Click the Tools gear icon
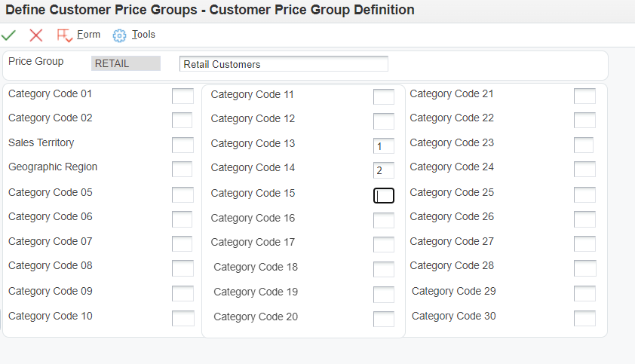This screenshot has width=635, height=364. [119, 35]
